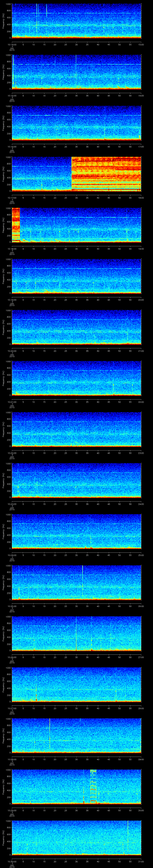153x868 pixels.
Task: Click the 10:20:00 start time label
Action: tap(12, 351)
